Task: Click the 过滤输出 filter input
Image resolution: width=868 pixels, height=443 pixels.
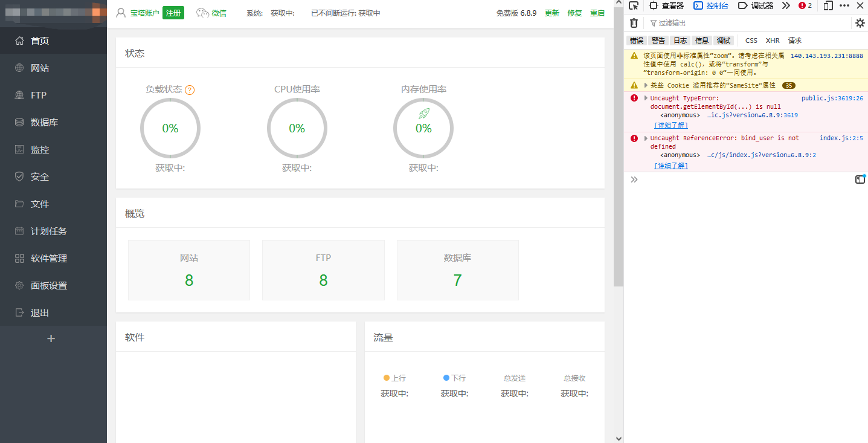Action: tap(749, 23)
